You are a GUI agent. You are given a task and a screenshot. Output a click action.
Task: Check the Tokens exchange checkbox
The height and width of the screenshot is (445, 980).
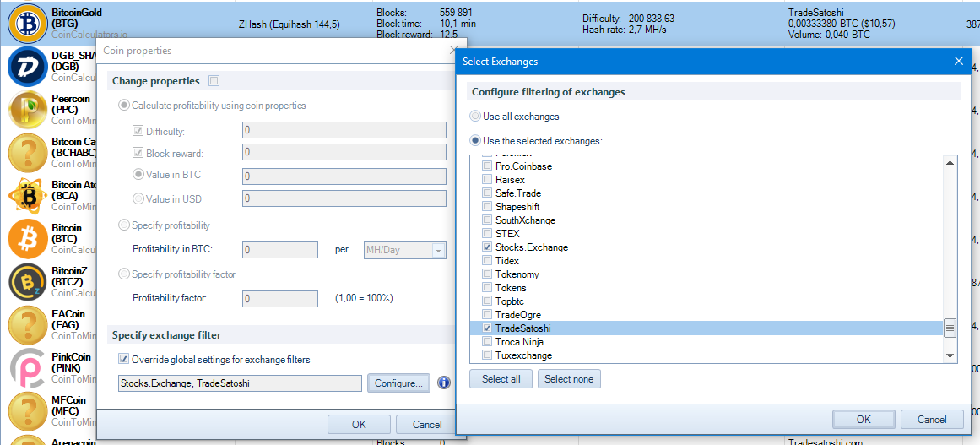[486, 288]
